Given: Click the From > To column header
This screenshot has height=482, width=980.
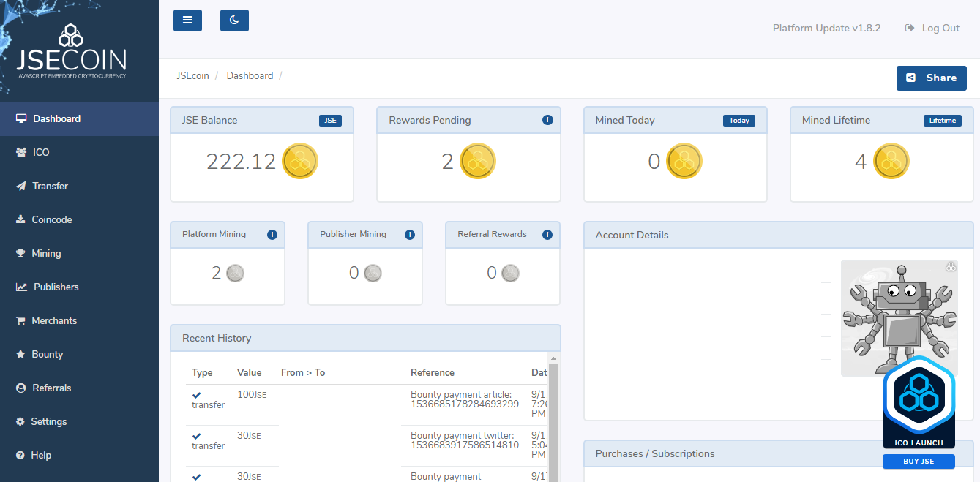Looking at the screenshot, I should (303, 373).
